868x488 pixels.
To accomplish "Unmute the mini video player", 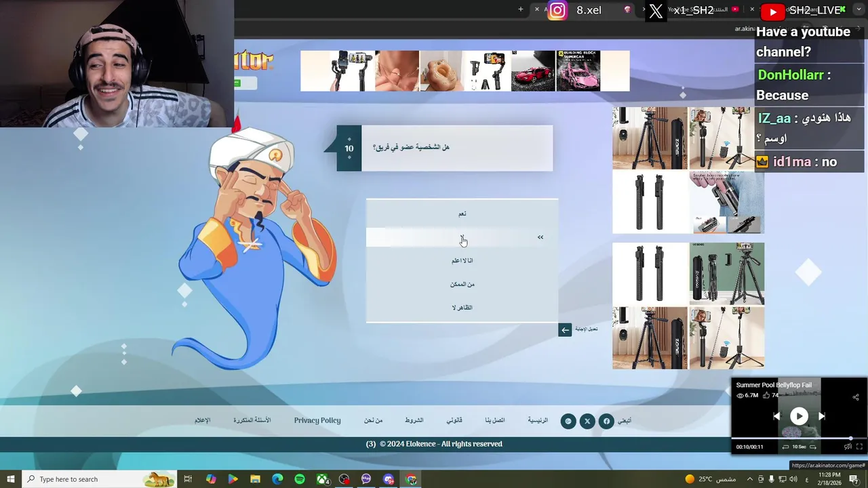I will tap(848, 447).
